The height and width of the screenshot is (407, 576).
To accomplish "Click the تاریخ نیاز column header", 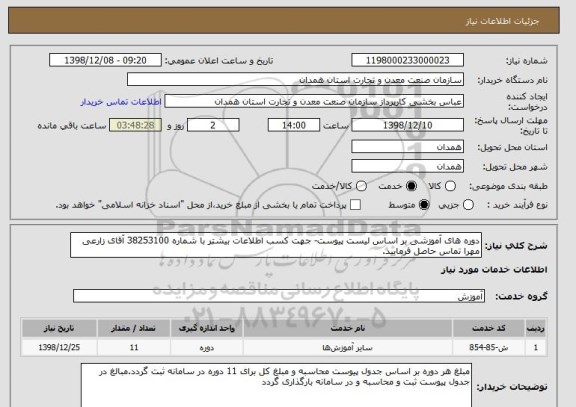I will coord(59,328).
